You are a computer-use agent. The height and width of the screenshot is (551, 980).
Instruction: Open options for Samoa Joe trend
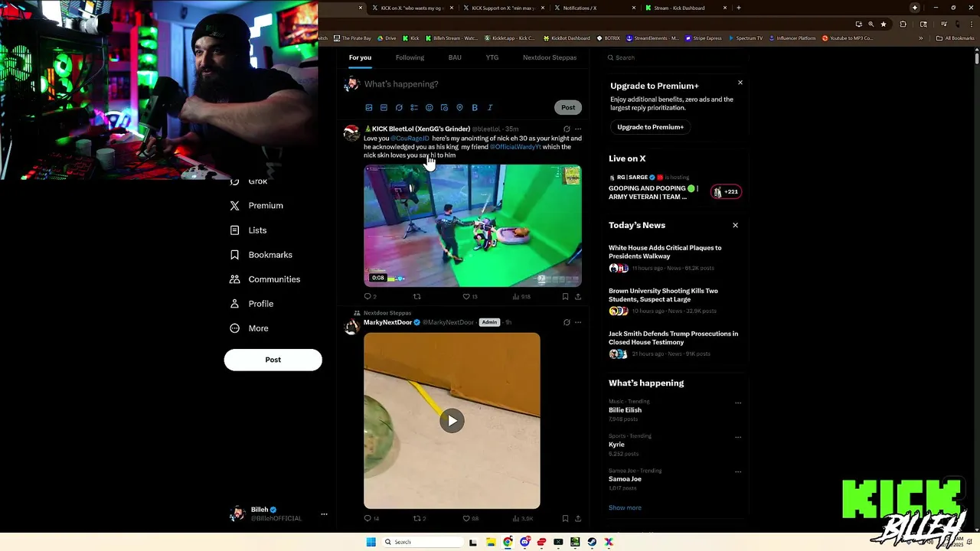coord(738,472)
